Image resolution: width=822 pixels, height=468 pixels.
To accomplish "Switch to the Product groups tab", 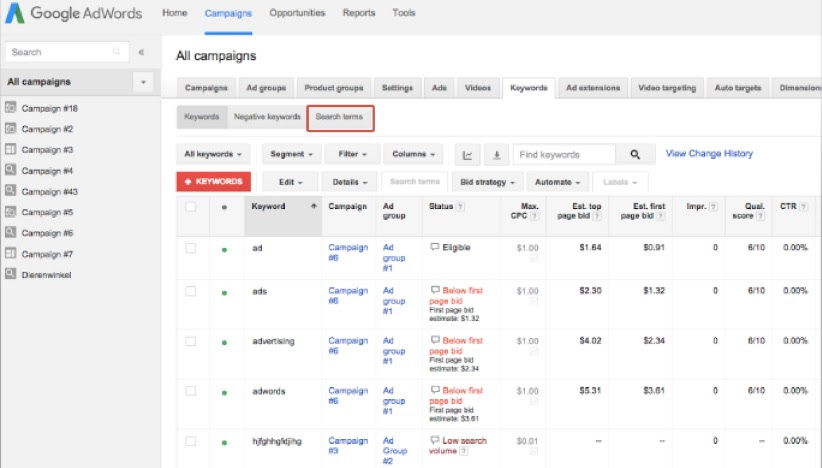I will pyautogui.click(x=334, y=88).
